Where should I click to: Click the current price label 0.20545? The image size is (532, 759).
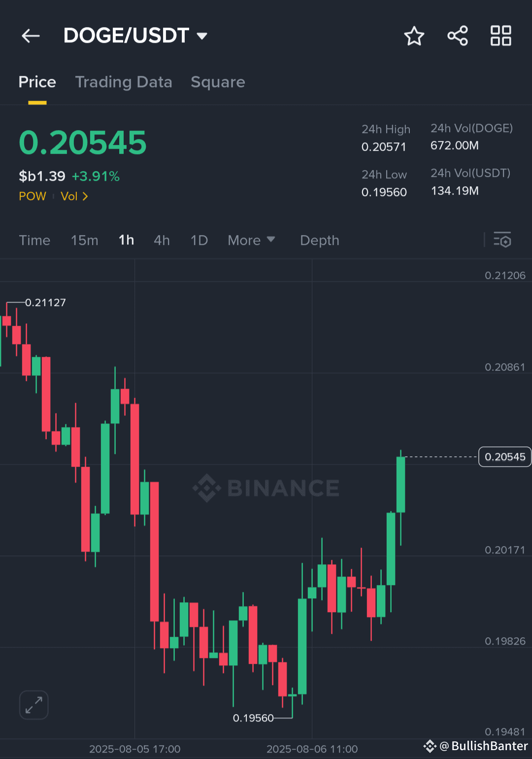coord(504,456)
